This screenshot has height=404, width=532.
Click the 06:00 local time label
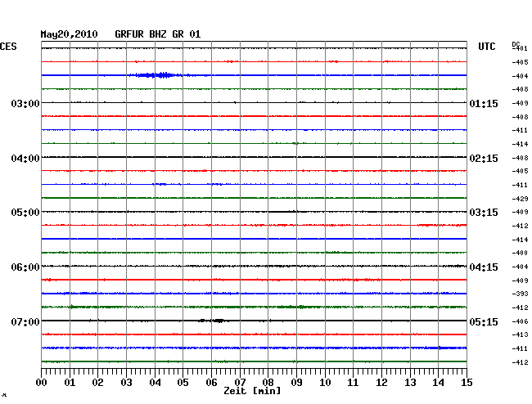coord(25,267)
